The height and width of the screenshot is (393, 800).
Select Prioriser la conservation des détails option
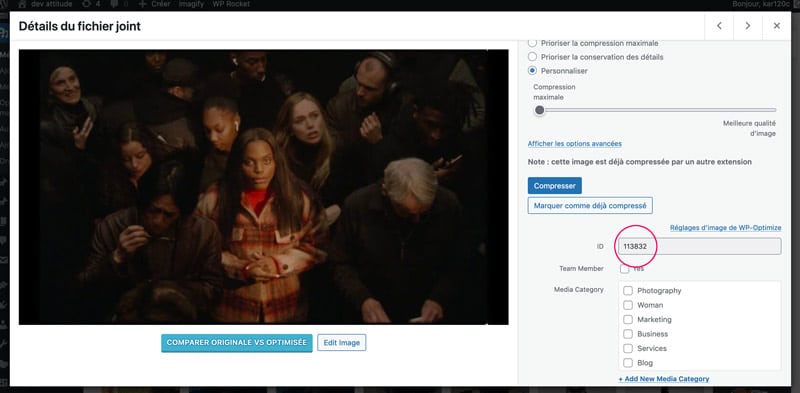point(532,57)
